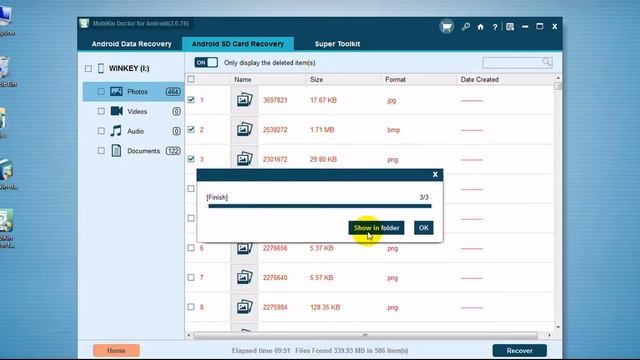The width and height of the screenshot is (640, 360).
Task: Uncheck row 2 checkbox
Action: coord(191,129)
